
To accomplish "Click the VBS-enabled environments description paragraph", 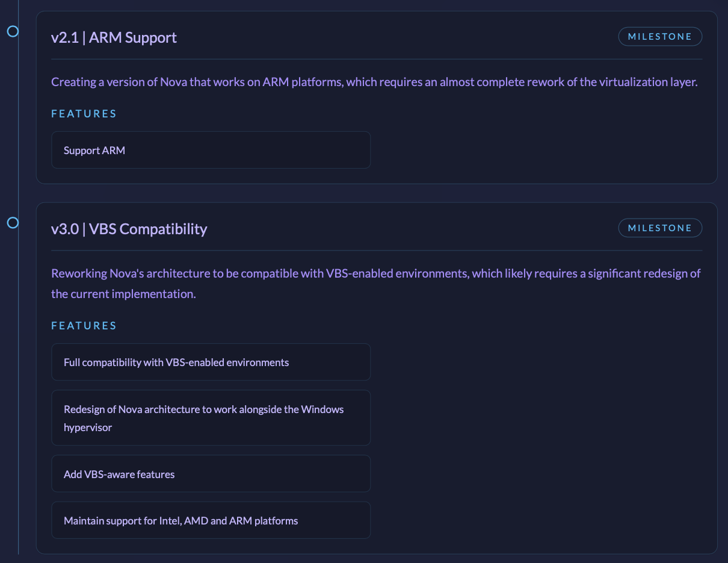I will (x=375, y=273).
